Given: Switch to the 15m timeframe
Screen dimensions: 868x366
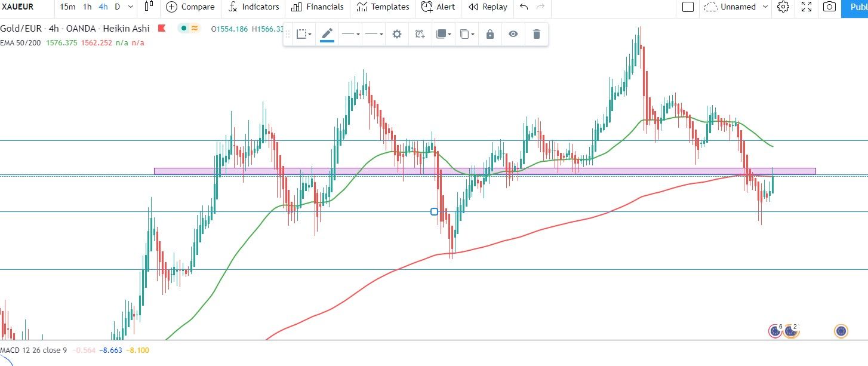Looking at the screenshot, I should 67,7.
